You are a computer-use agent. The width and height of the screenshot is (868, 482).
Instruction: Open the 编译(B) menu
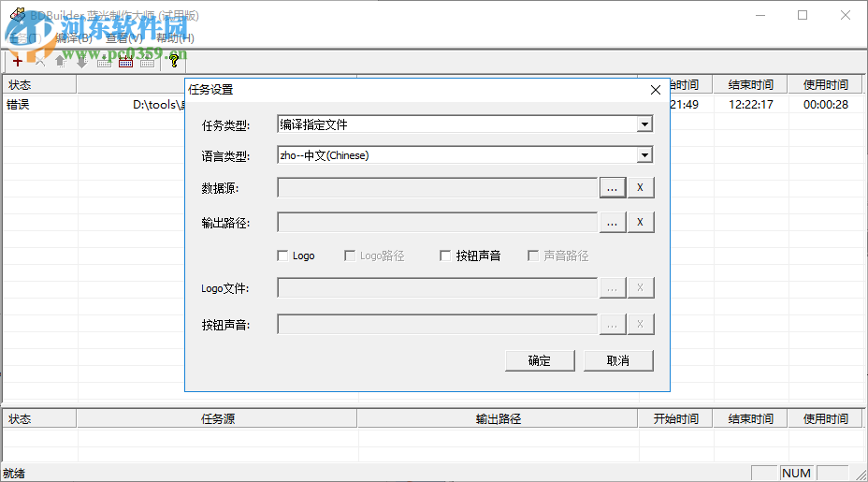tap(74, 38)
